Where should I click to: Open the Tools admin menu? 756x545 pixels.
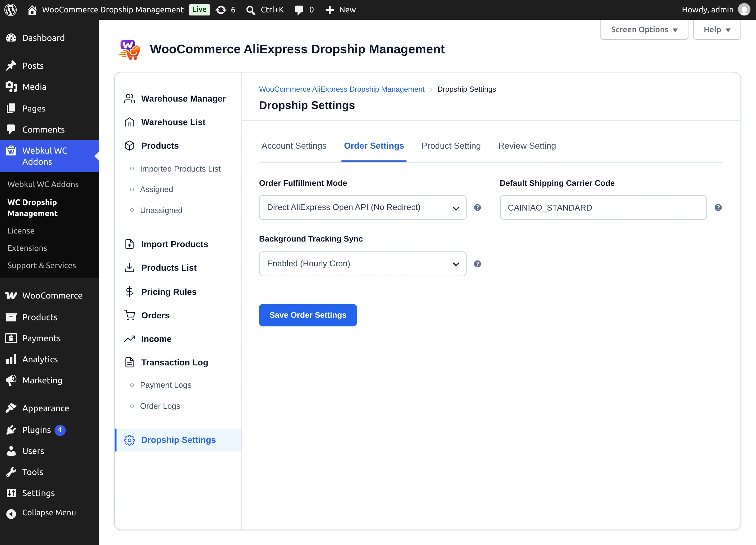(50, 472)
